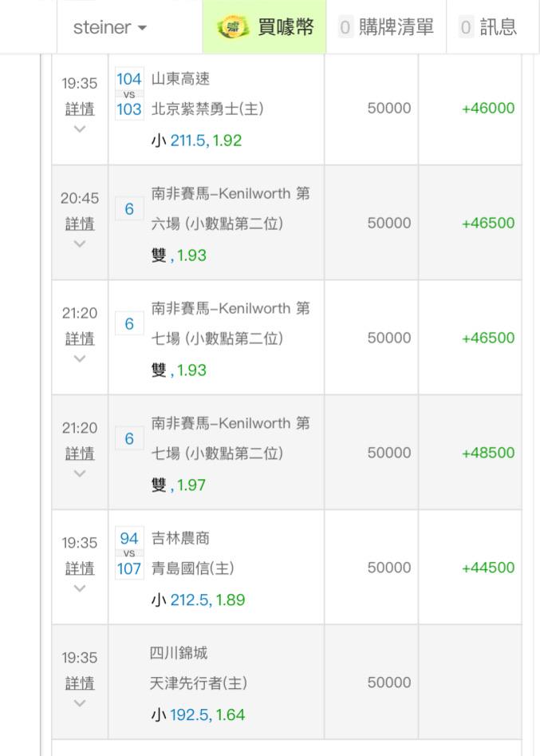Open 詳情 for 山東高速 vs 北京紫禁勇士 match
The height and width of the screenshot is (756, 540).
[80, 109]
